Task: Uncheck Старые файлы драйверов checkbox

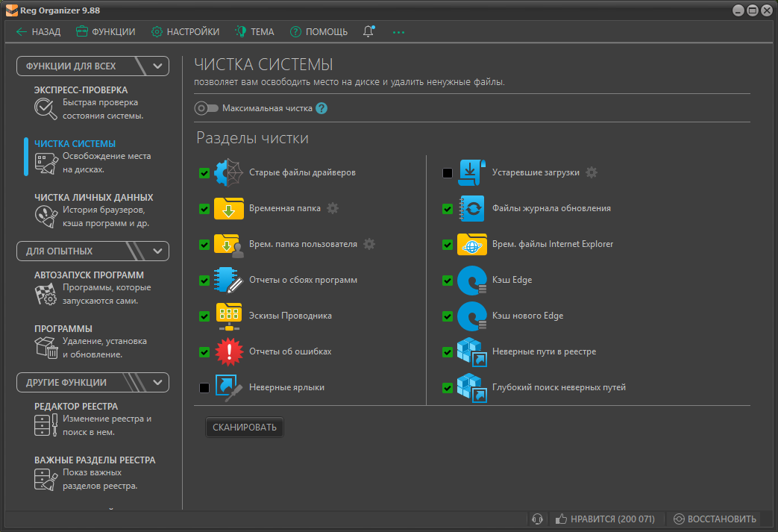Action: pos(204,173)
